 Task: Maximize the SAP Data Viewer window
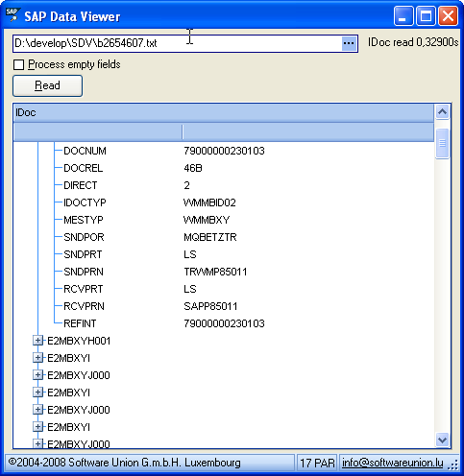426,15
